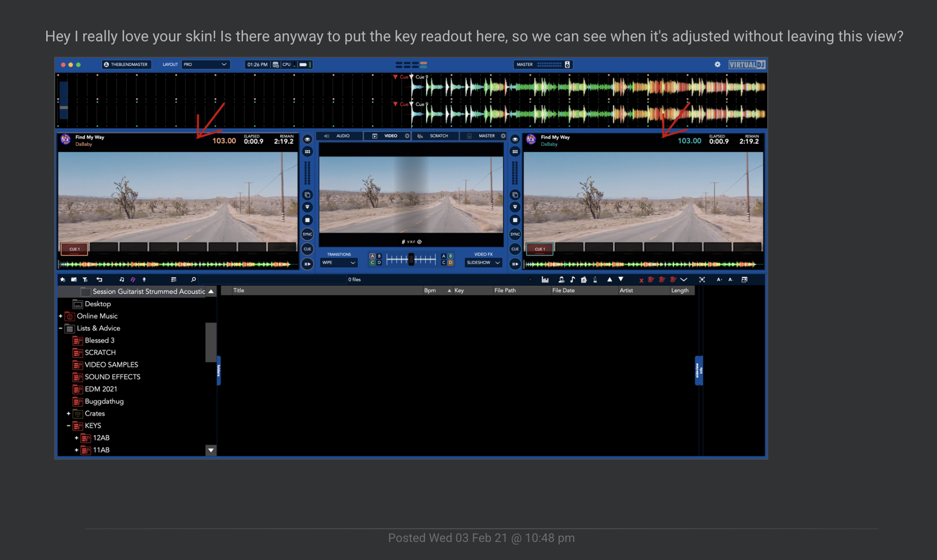Switch to the SCRATCH tab
937x560 pixels.
(435, 136)
